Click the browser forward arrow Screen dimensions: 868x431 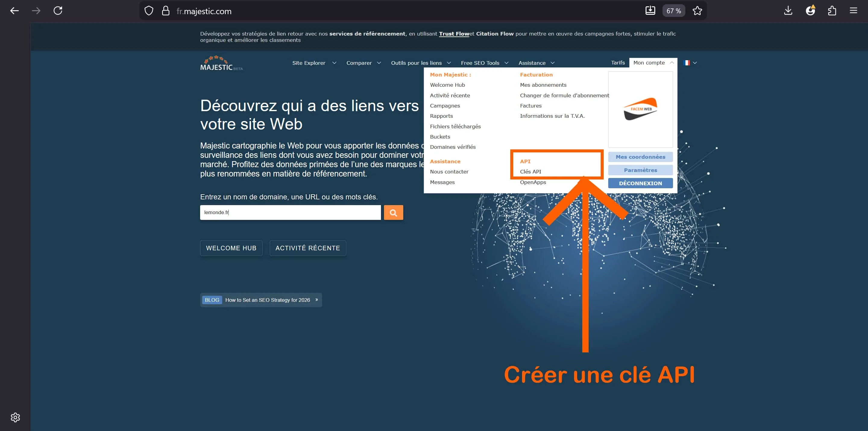pyautogui.click(x=36, y=11)
